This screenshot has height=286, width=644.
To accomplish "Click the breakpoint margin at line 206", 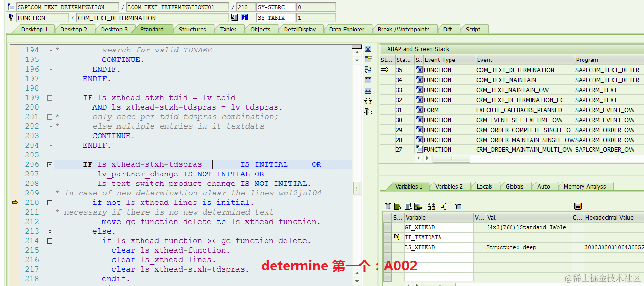I will [x=15, y=164].
